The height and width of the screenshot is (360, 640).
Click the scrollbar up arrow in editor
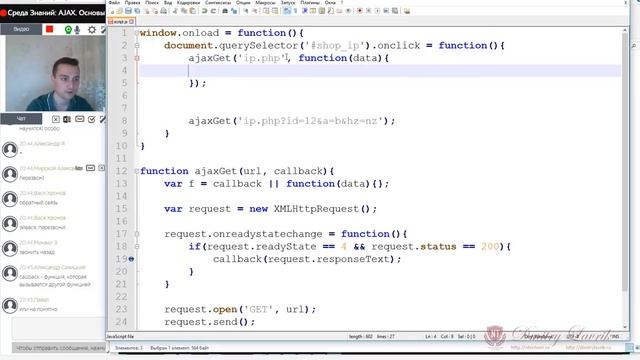pyautogui.click(x=625, y=30)
